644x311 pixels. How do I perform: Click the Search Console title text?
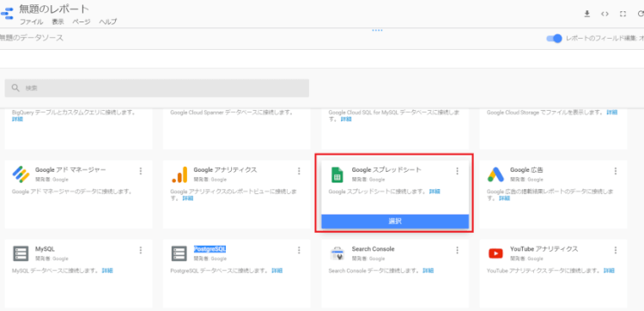pos(373,248)
